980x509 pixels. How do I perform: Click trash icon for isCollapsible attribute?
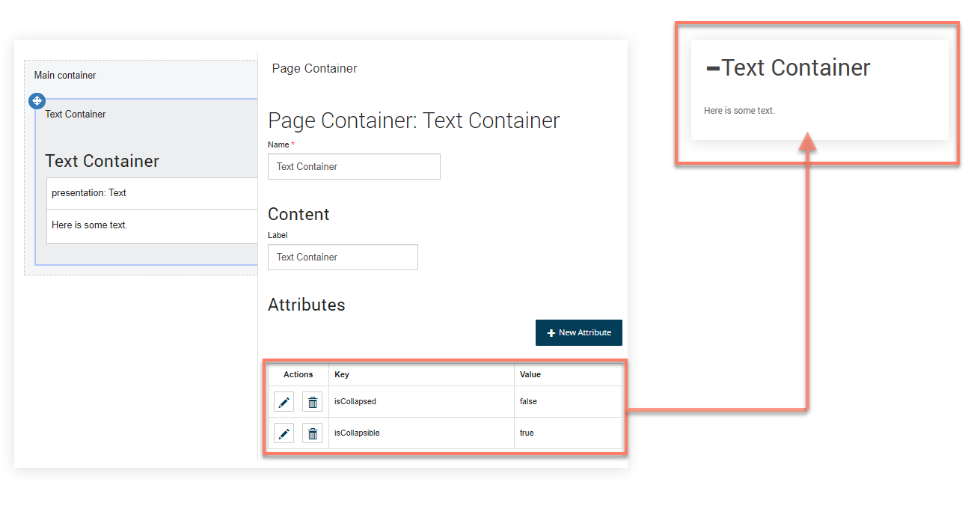[312, 433]
